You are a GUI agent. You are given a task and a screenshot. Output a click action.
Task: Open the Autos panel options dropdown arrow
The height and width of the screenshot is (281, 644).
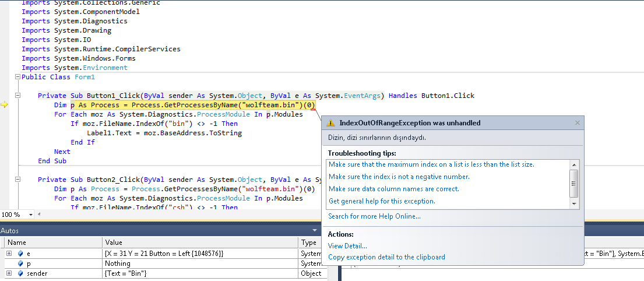[315, 230]
